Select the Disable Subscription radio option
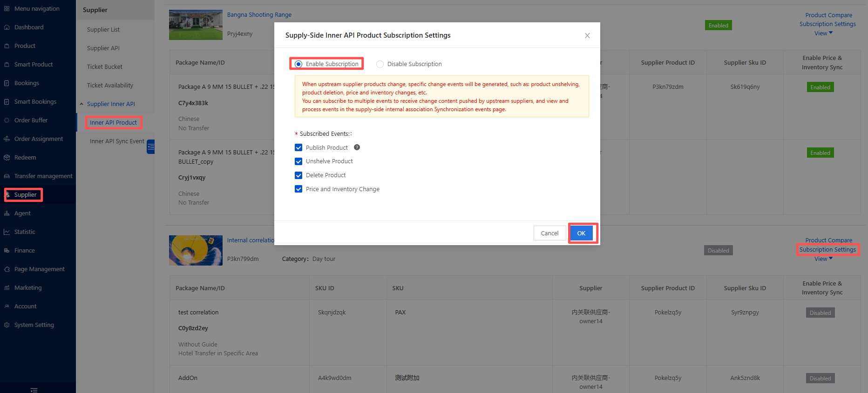 (x=380, y=64)
